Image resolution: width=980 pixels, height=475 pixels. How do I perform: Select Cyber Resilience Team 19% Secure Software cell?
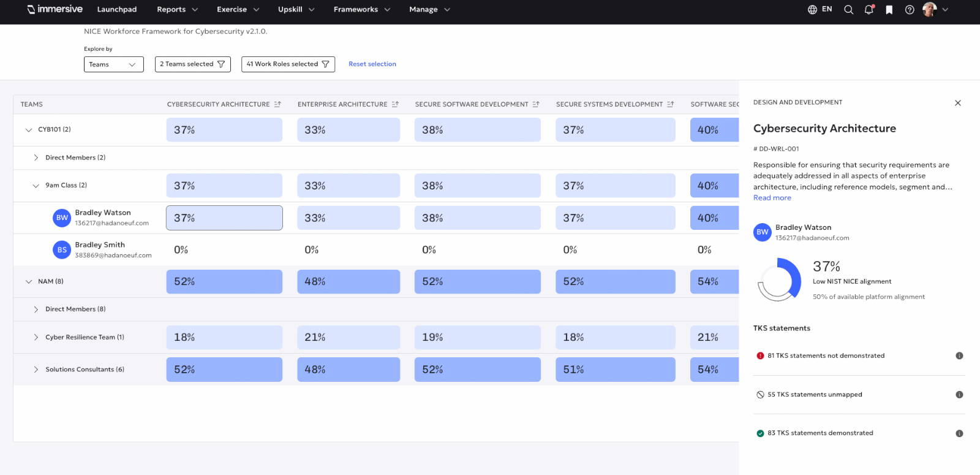(x=478, y=337)
